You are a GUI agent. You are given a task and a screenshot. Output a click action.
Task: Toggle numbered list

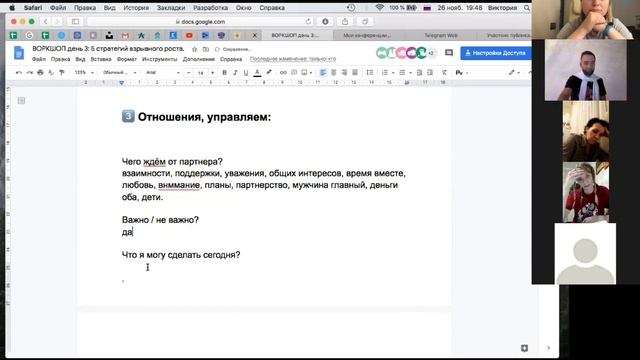click(x=384, y=73)
